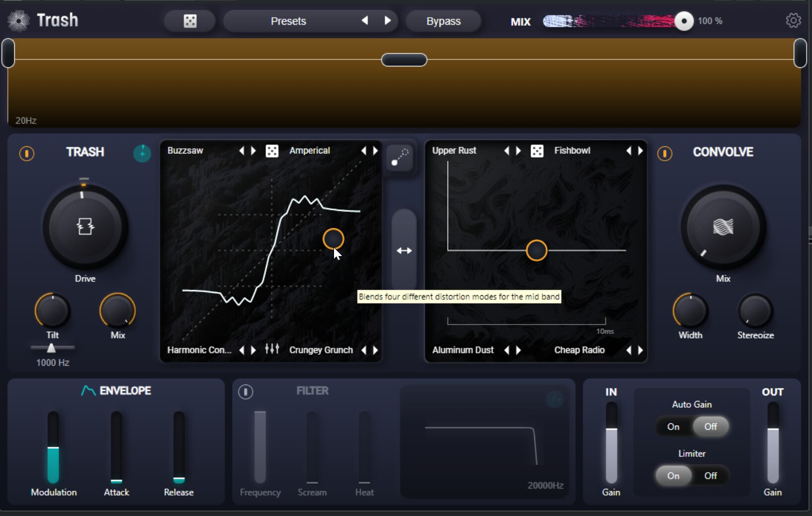Screen dimensions: 812x516
Task: Turn Auto Gain Off
Action: pyautogui.click(x=710, y=427)
